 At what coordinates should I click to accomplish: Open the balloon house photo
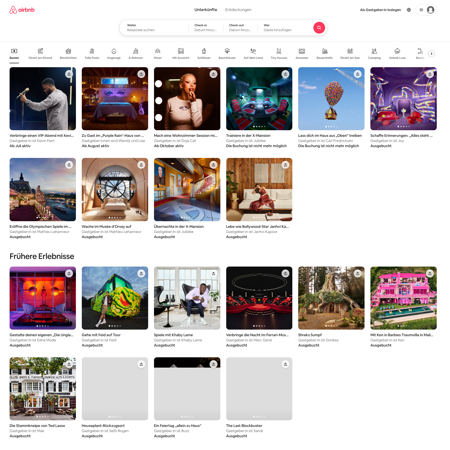331,99
